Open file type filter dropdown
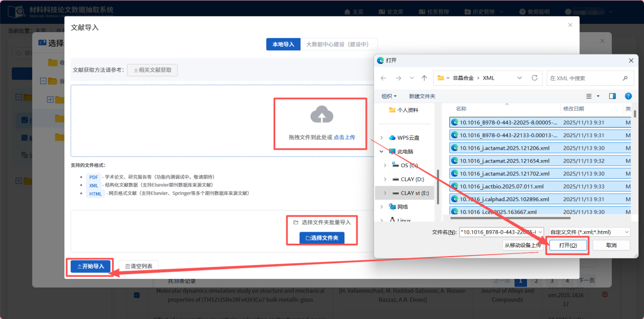This screenshot has width=644, height=319. (x=590, y=232)
